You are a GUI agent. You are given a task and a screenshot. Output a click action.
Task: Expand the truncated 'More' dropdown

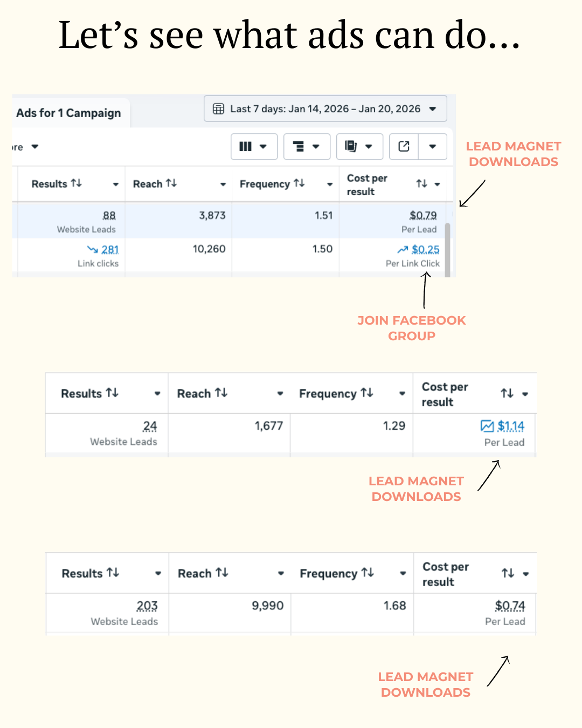[34, 147]
